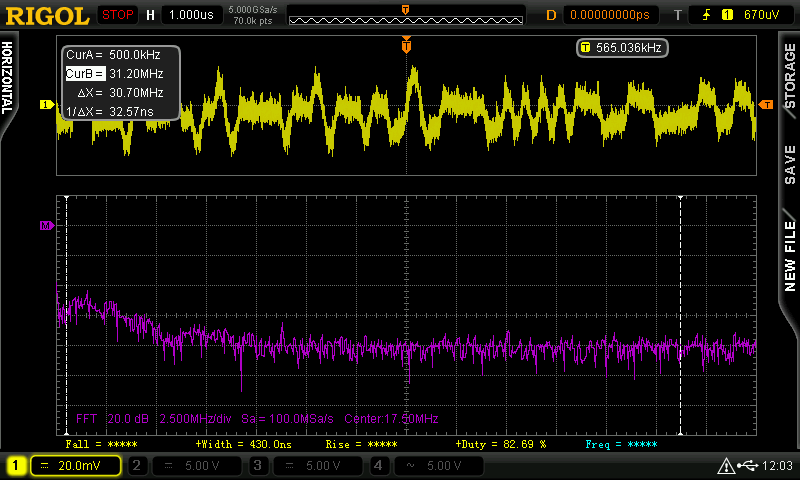This screenshot has height=480, width=800.
Task: Select the 0.00000000ps delay value
Action: tap(610, 15)
